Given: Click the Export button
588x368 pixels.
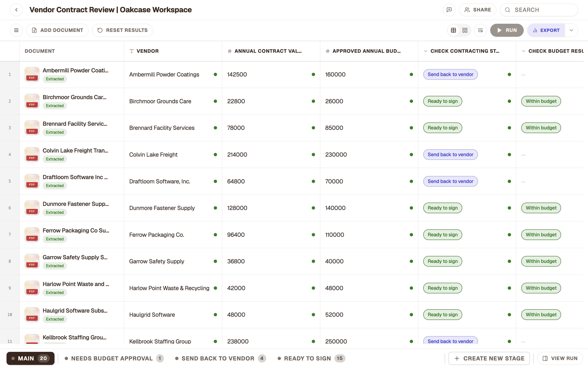Looking at the screenshot, I should pyautogui.click(x=546, y=30).
